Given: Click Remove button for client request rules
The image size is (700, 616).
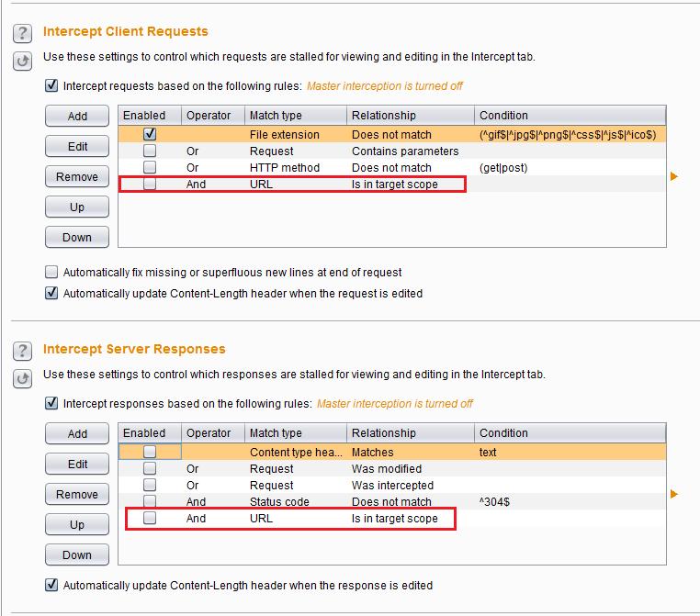Looking at the screenshot, I should tap(77, 176).
